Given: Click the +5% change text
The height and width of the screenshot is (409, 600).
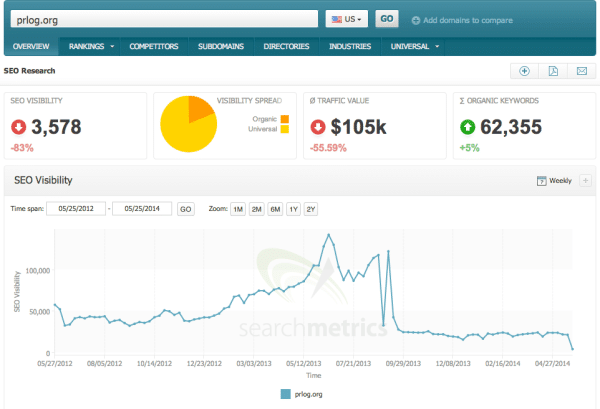Looking at the screenshot, I should 469,148.
